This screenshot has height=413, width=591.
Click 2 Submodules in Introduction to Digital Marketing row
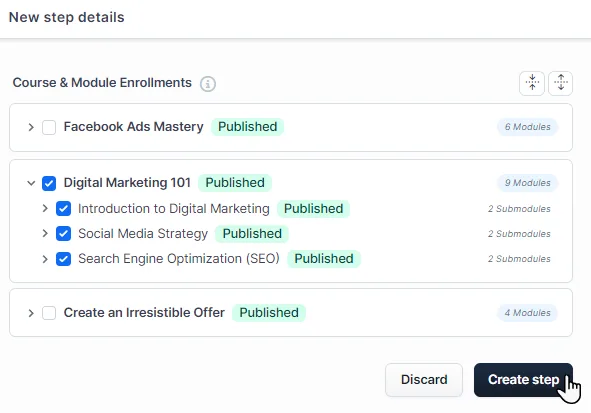(x=519, y=209)
